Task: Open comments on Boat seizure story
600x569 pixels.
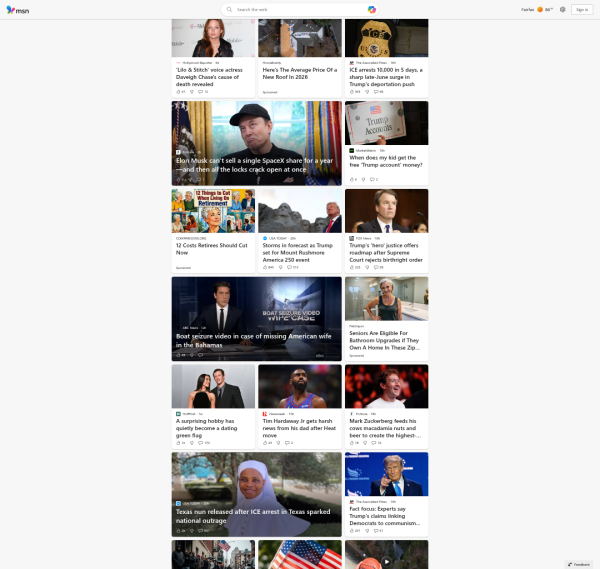Action: 200,355
